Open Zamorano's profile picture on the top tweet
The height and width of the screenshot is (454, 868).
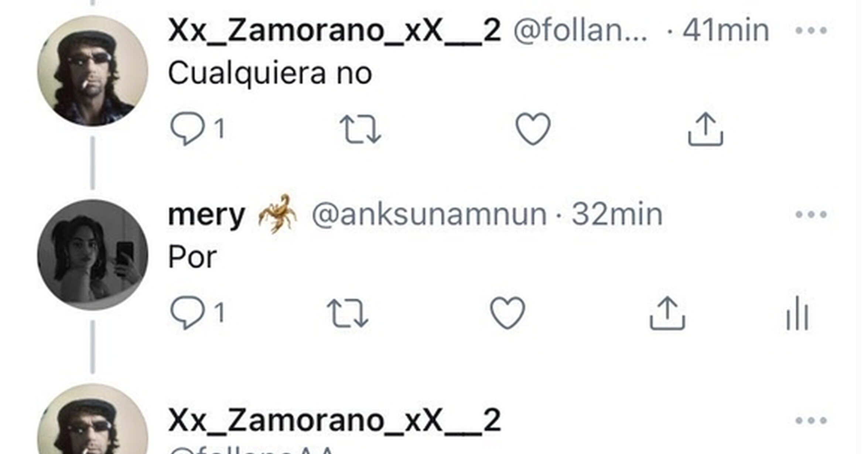click(x=93, y=71)
